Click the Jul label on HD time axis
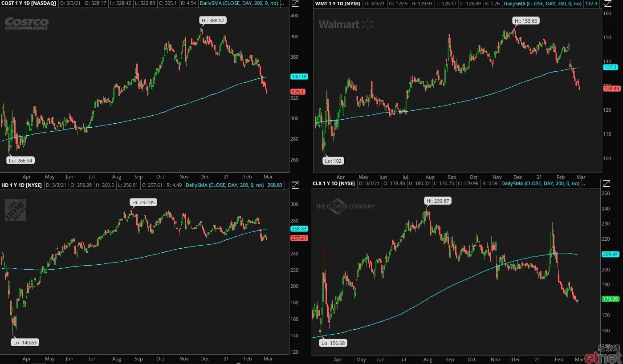The width and height of the screenshot is (623, 364). 92,359
